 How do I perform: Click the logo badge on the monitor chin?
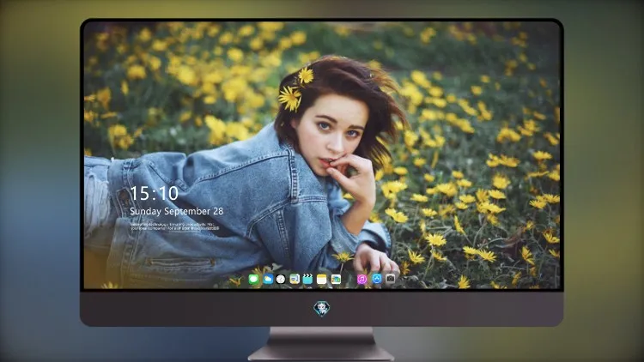click(322, 309)
